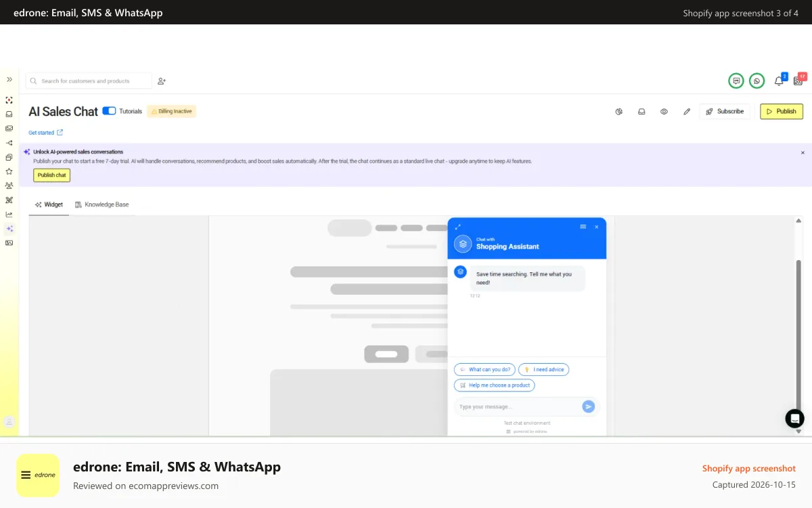Image resolution: width=812 pixels, height=508 pixels.
Task: Click the What can you do? suggestion
Action: click(484, 370)
